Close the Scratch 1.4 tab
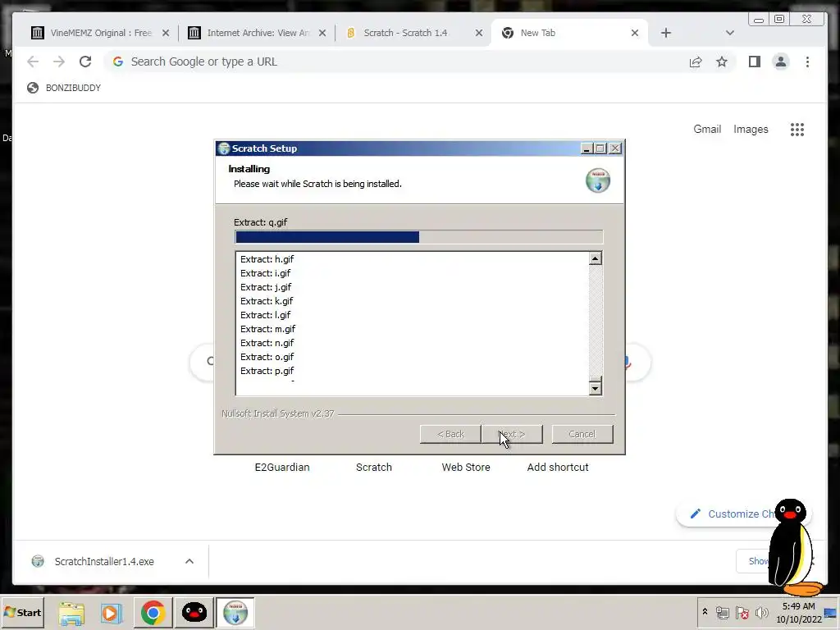 click(x=479, y=33)
